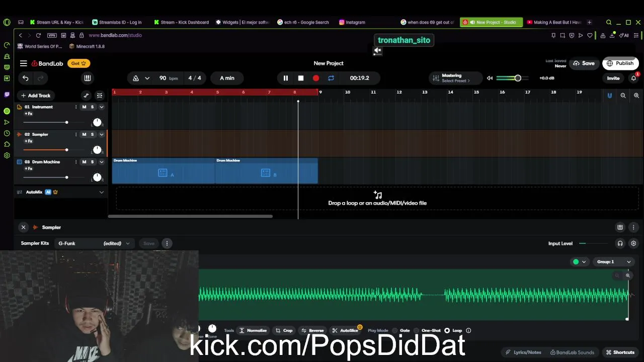This screenshot has height=362, width=644.
Task: Open the 03 Drum Machine track three-dot menu
Action: pos(76,162)
